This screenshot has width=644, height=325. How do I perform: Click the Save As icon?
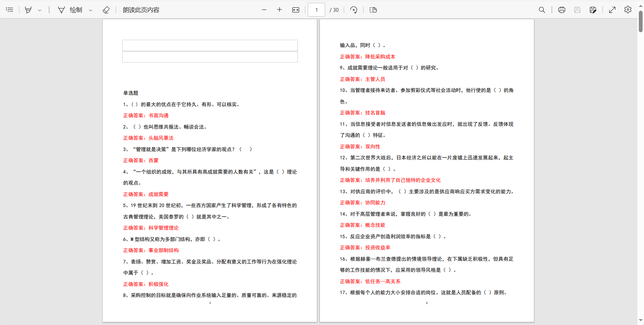pos(593,10)
